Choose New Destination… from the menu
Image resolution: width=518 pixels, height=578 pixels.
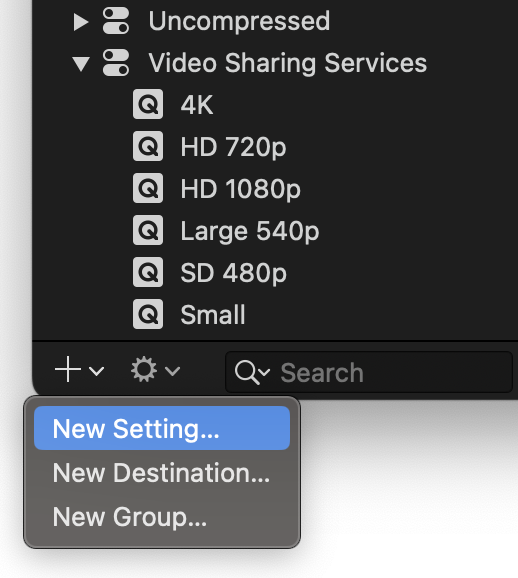point(162,473)
